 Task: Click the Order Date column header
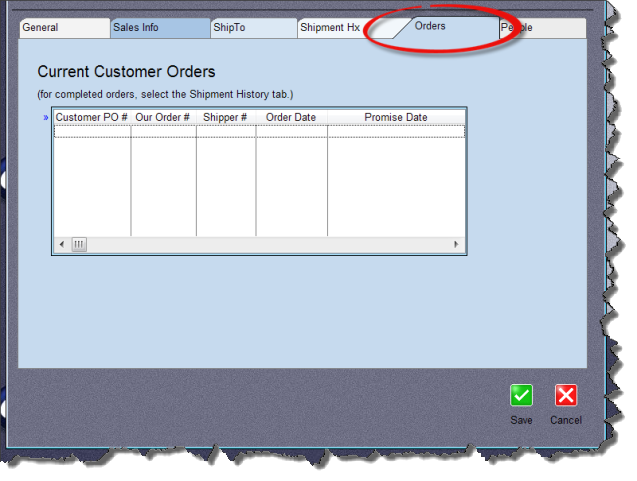coord(291,117)
